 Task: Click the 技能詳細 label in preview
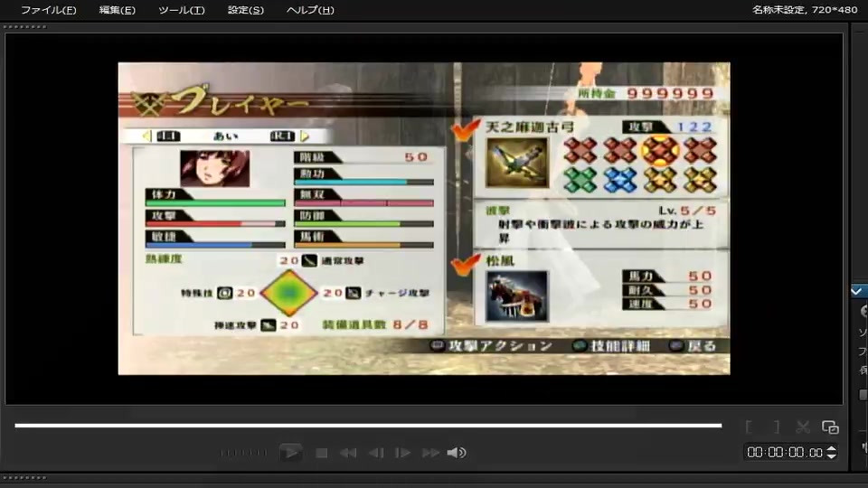coord(620,346)
